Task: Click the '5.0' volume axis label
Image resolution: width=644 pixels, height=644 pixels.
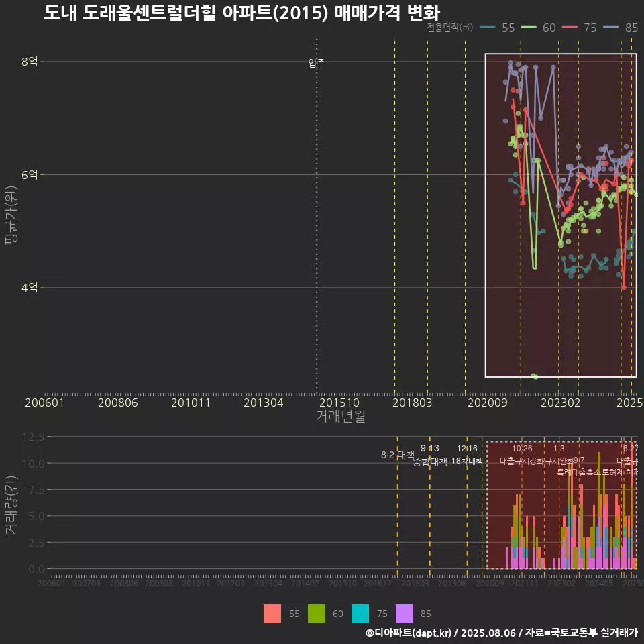Action: click(x=36, y=516)
